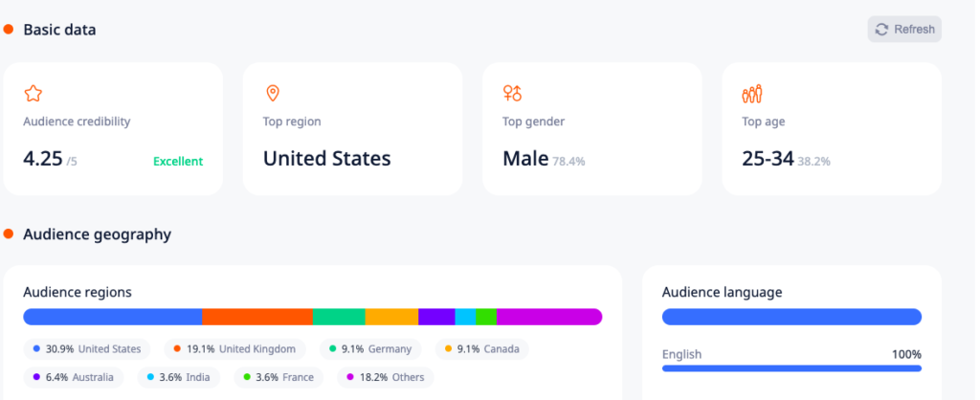Click the orange bullet beside Audience geography
This screenshot has width=980, height=400.
[8, 234]
